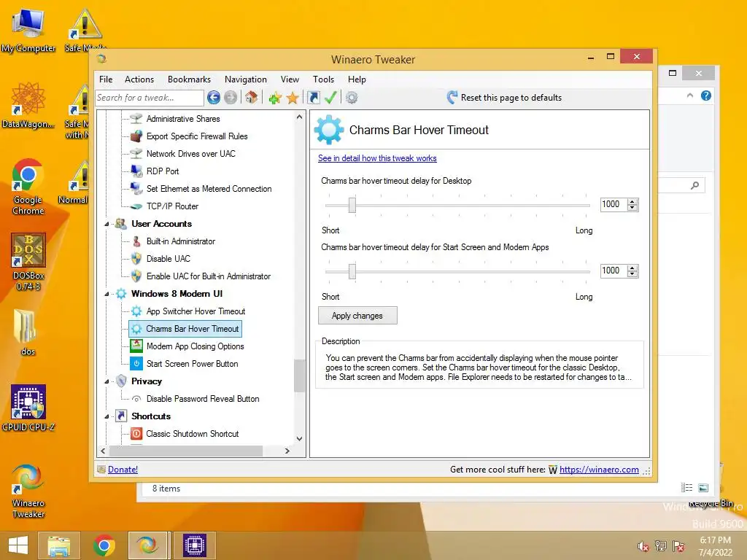Select Start Screen Power Button entry
This screenshot has height=560, width=747.
pos(192,364)
